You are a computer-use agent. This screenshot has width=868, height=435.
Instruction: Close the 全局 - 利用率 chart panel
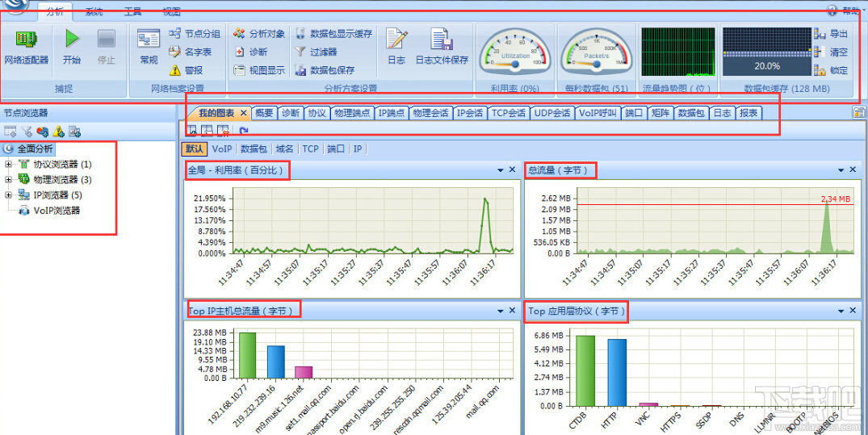[x=512, y=170]
